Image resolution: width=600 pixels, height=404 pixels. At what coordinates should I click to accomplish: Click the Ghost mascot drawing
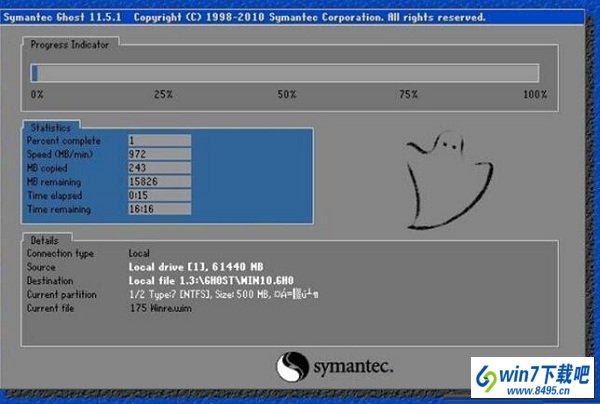449,180
